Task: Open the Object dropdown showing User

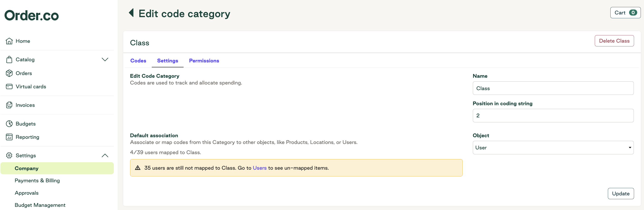Action: 553,147
